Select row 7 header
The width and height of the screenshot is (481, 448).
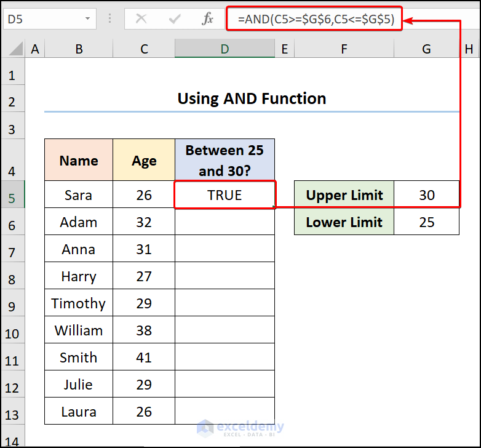coord(12,248)
